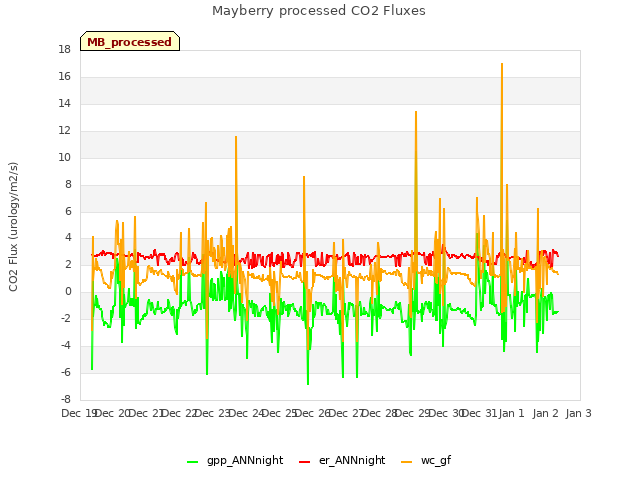Click the Jan 2 x-axis tick label
Image resolution: width=640 pixels, height=480 pixels.
(545, 413)
